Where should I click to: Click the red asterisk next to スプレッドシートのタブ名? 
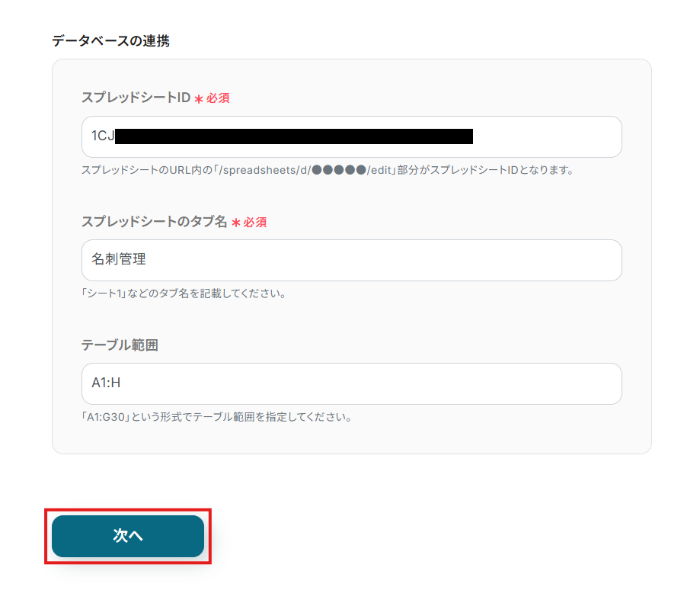point(236,223)
